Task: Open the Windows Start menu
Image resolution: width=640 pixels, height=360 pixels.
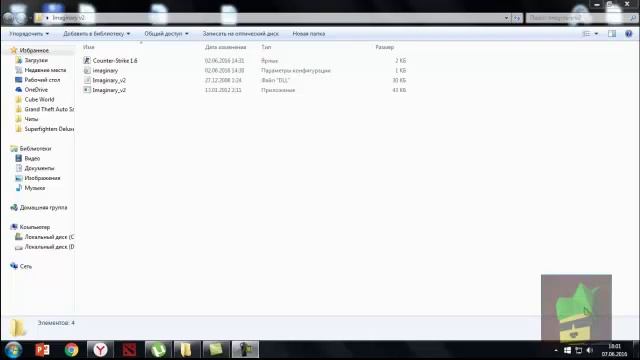Action: [x=13, y=350]
